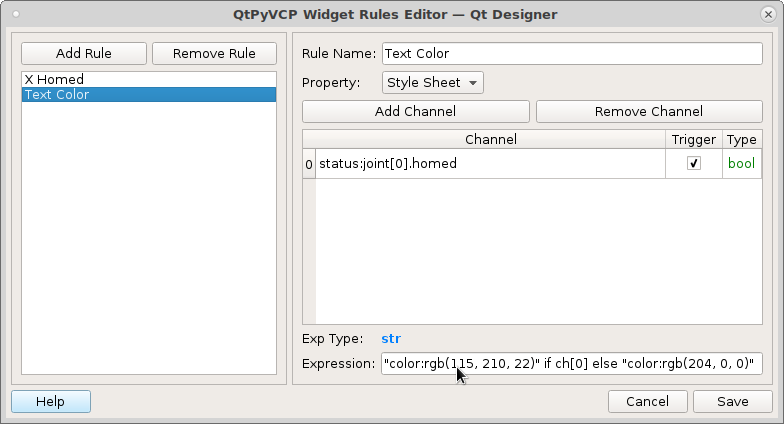Save the widget rules

(732, 402)
